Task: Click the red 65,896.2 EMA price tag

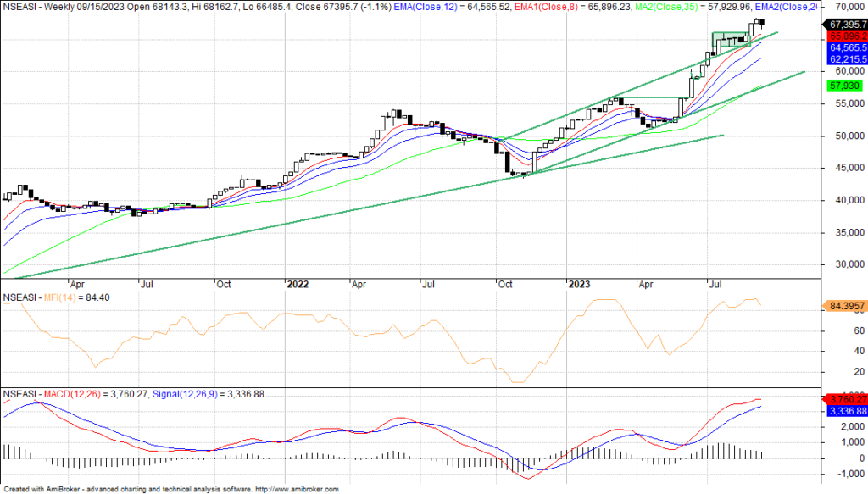Action: [844, 36]
